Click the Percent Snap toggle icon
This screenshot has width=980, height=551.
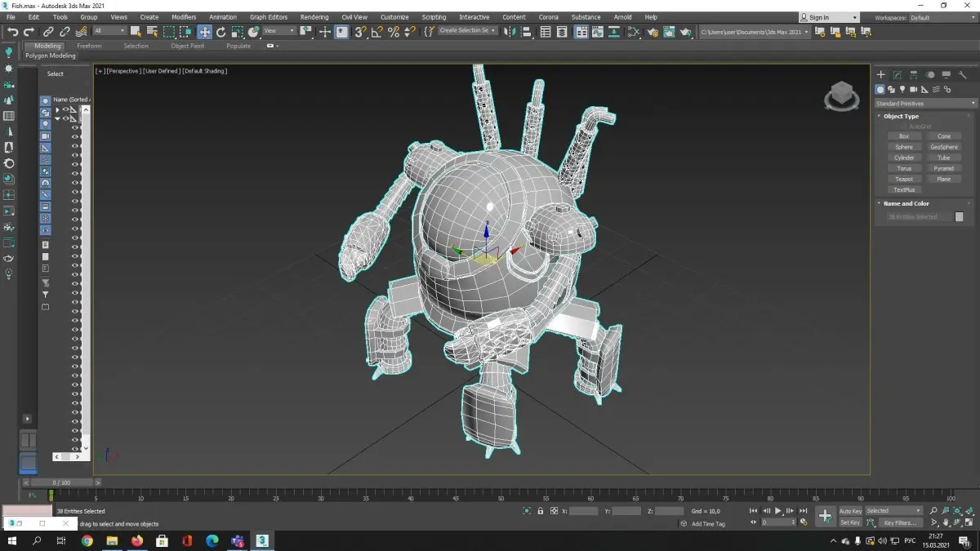click(x=394, y=32)
